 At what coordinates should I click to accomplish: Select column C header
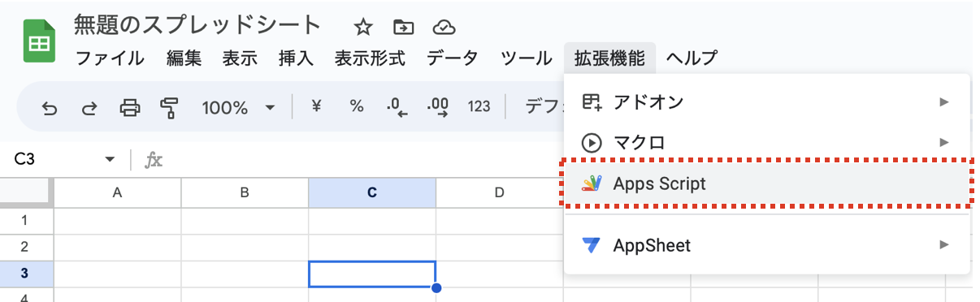372,192
